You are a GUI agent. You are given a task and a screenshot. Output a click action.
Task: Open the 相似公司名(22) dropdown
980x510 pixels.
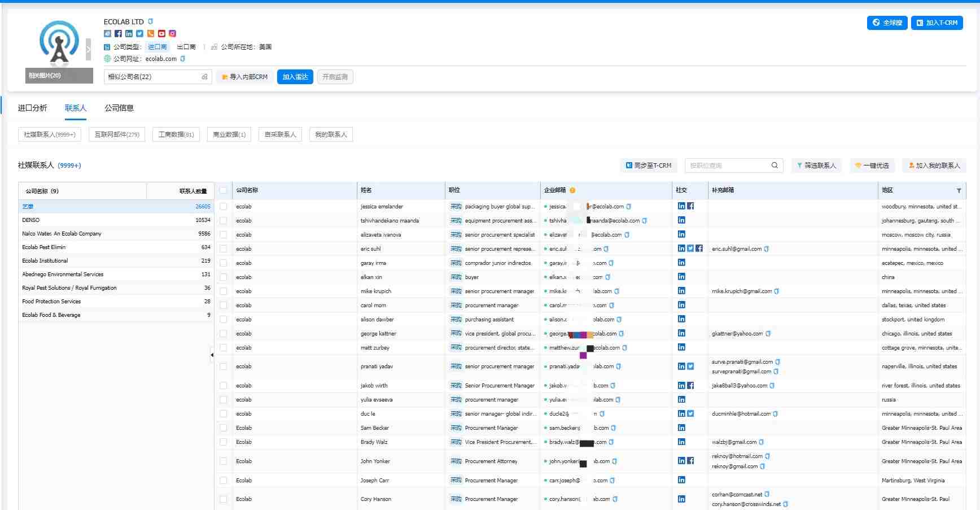[158, 77]
